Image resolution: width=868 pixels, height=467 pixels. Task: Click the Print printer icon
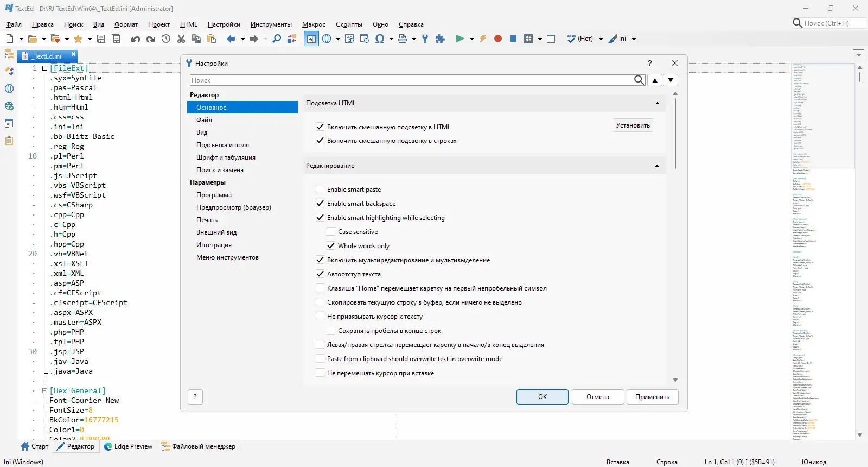click(x=403, y=39)
